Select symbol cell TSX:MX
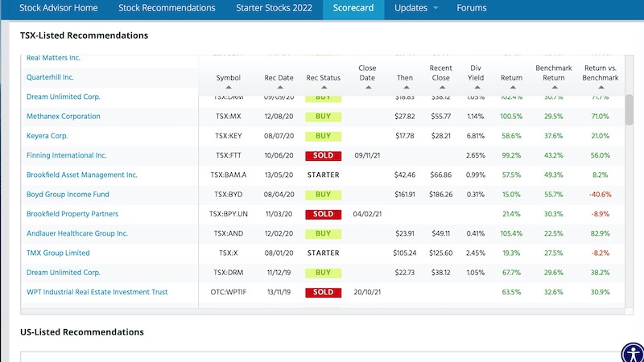The height and width of the screenshot is (362, 644). pyautogui.click(x=229, y=117)
